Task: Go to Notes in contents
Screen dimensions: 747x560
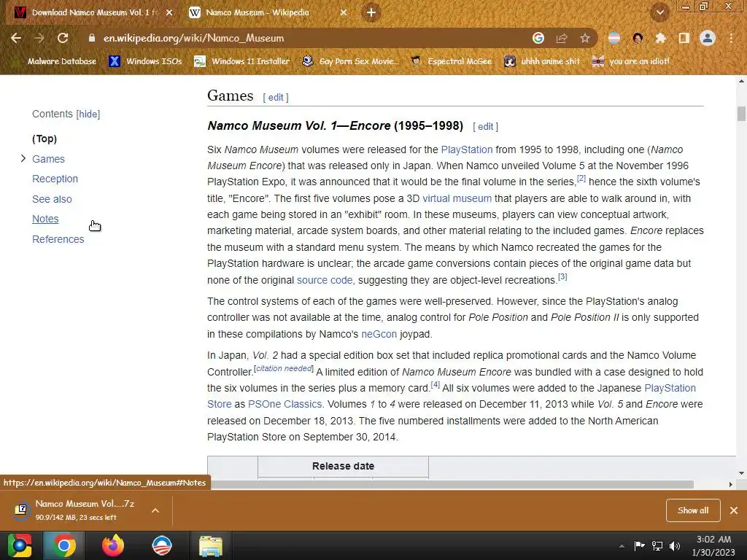Action: coord(45,219)
